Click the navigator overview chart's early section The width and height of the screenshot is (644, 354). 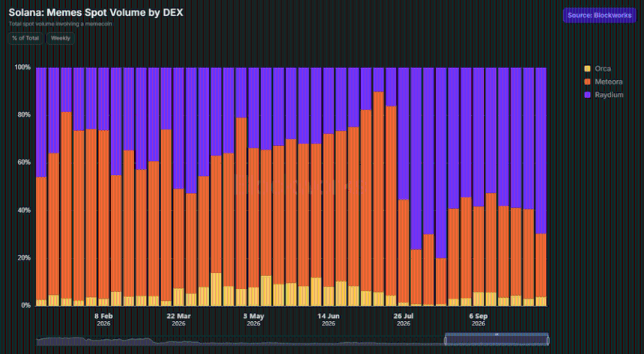(x=94, y=341)
